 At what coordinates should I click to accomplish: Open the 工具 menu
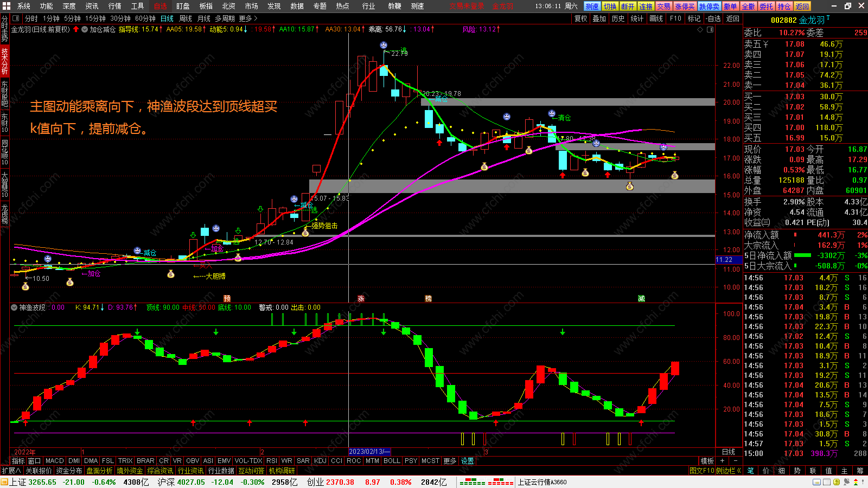[137, 7]
